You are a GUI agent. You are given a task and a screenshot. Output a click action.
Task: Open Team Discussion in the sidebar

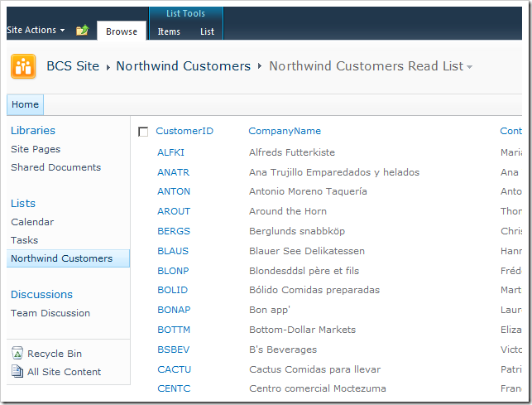(50, 313)
